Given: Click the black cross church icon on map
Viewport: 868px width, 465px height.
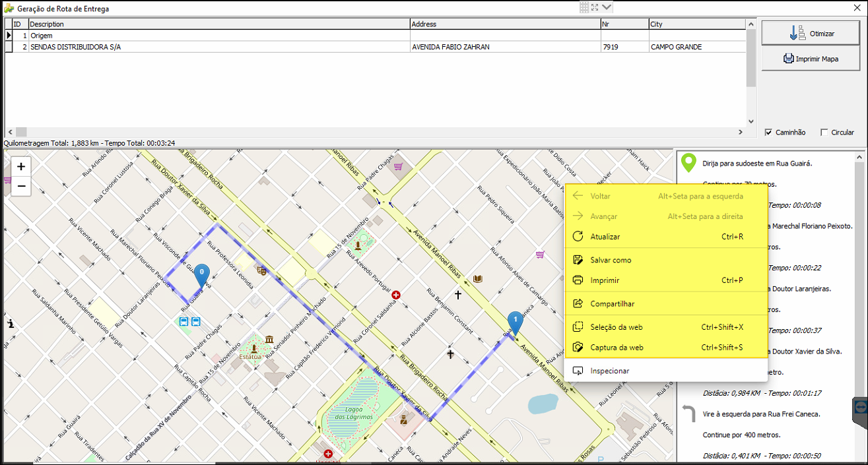Looking at the screenshot, I should 457,295.
